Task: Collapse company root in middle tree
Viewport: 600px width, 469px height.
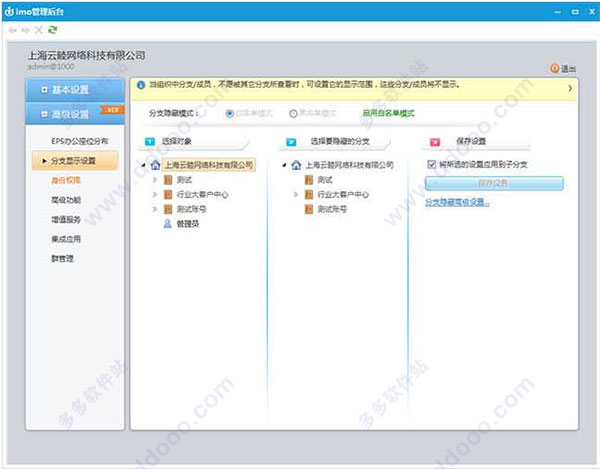Action: [284, 165]
